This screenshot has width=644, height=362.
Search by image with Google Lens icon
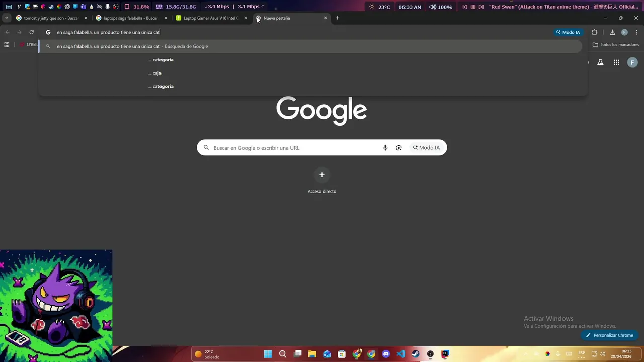(x=399, y=148)
